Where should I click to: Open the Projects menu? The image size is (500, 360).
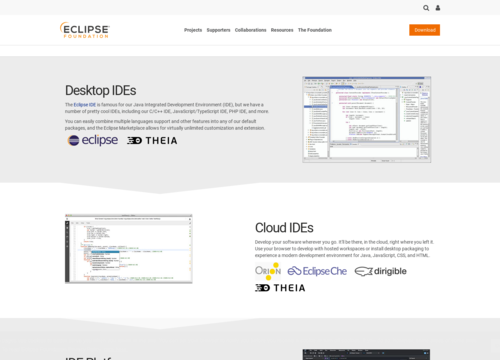193,30
